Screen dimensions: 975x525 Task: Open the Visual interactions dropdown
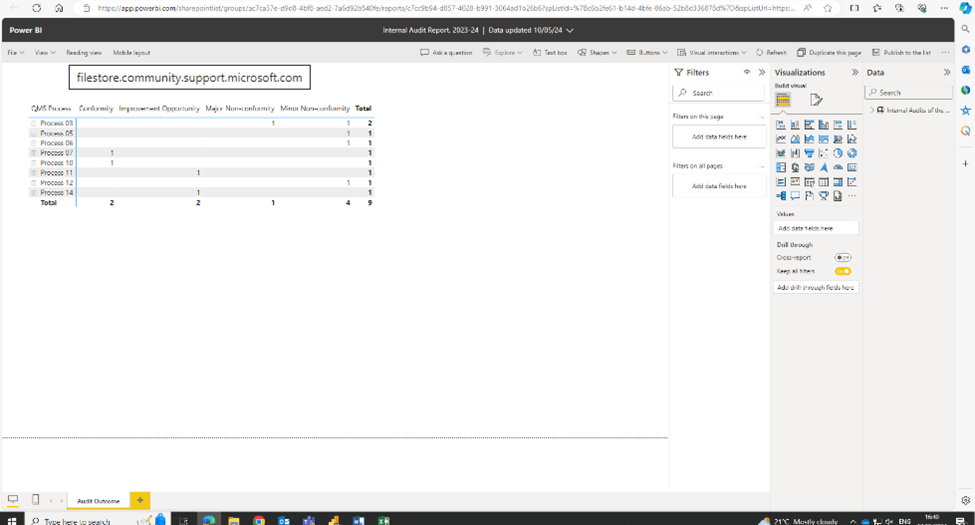pyautogui.click(x=711, y=53)
